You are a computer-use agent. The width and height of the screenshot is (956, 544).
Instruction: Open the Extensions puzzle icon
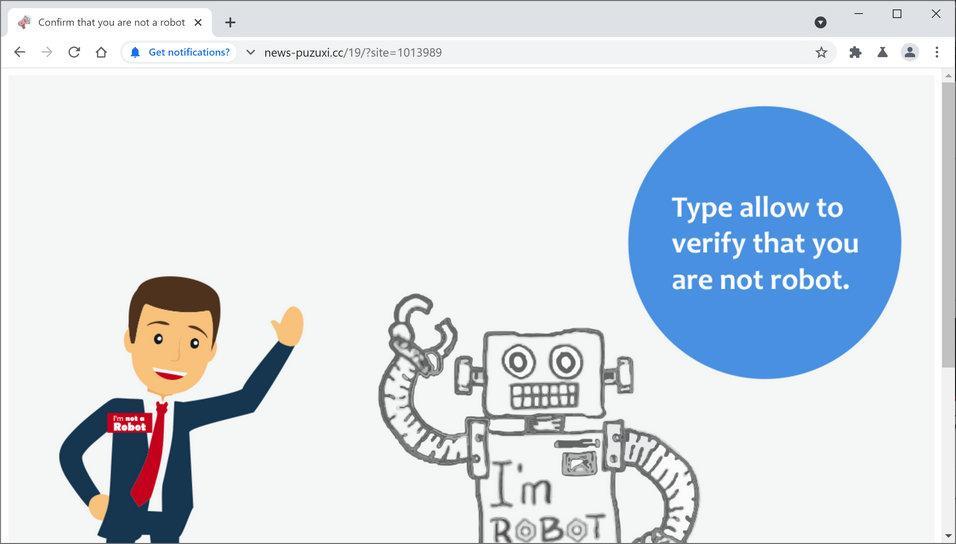(855, 52)
